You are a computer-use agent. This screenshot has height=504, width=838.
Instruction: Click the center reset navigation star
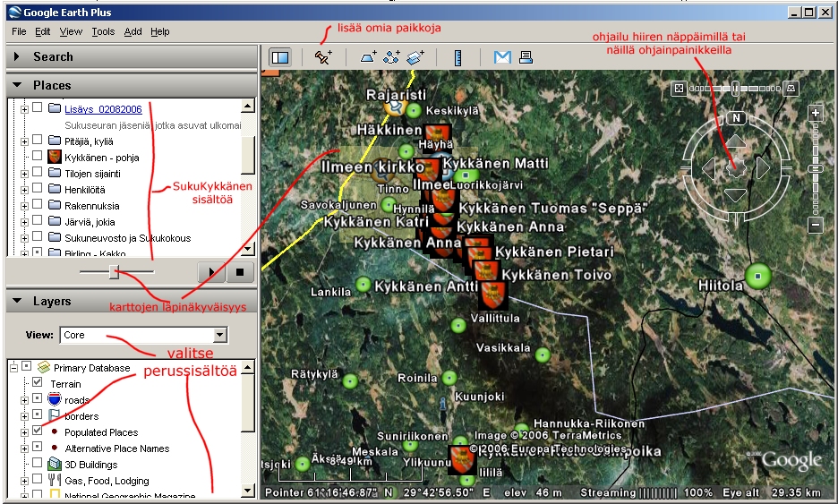(736, 167)
